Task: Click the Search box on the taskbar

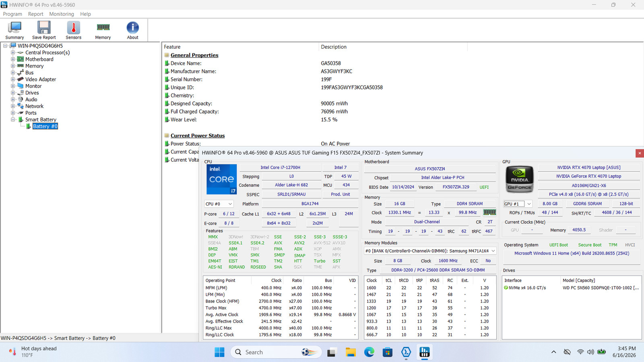Action: tap(276, 352)
